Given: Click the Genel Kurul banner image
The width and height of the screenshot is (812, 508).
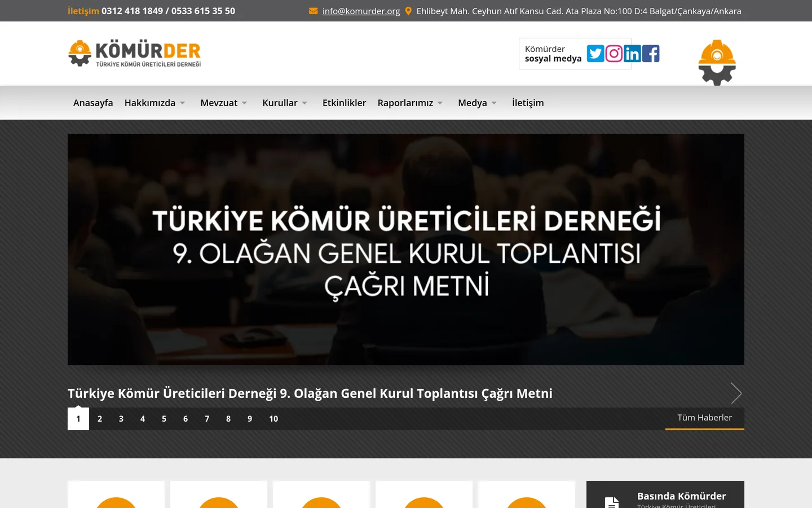Looking at the screenshot, I should 406,249.
